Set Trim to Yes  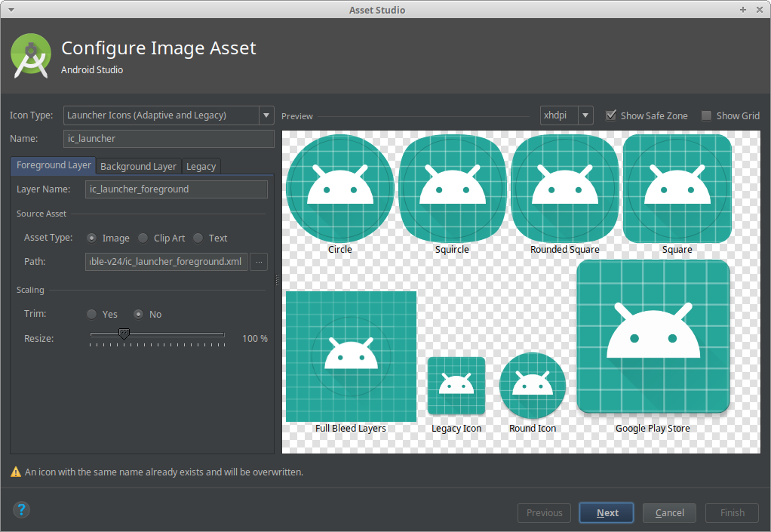92,314
